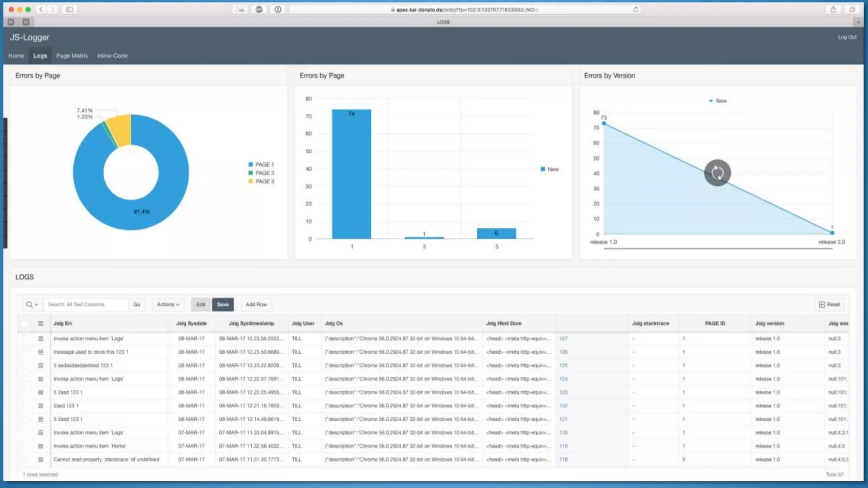Select checkbox for '2asd 123 1' row

click(24, 405)
